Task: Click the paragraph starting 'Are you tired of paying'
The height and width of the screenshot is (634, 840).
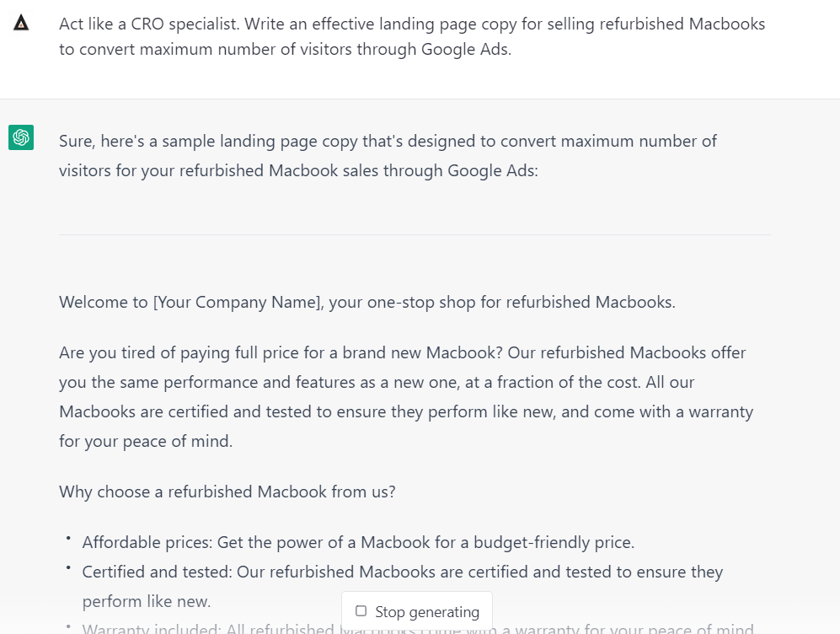Action: tap(405, 396)
